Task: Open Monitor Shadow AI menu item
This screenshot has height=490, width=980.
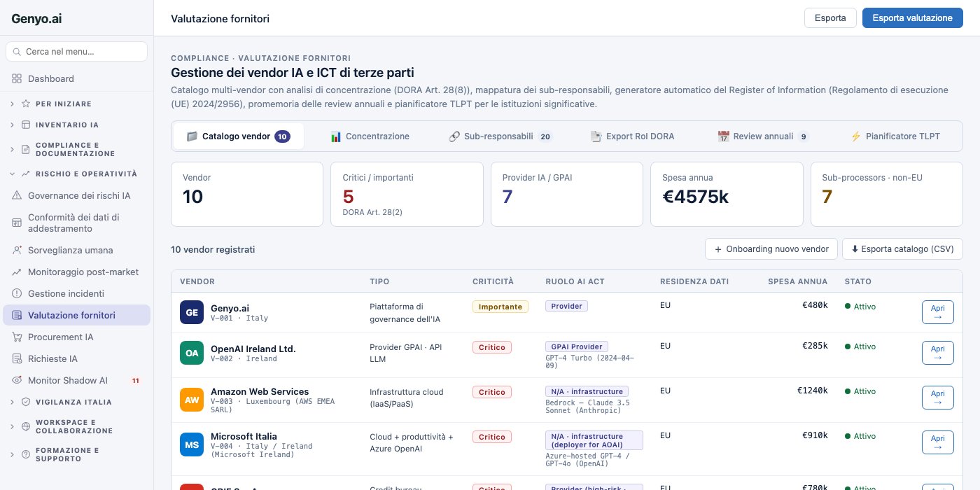Action: coord(77,380)
